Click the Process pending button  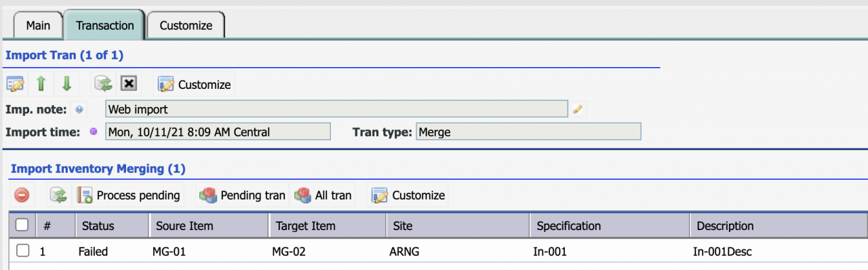[128, 195]
